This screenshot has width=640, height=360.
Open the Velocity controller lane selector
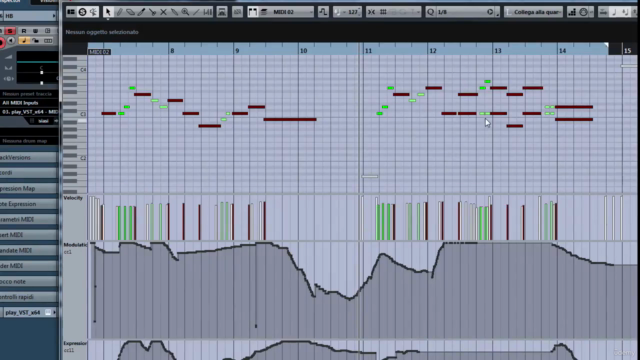coord(73,198)
